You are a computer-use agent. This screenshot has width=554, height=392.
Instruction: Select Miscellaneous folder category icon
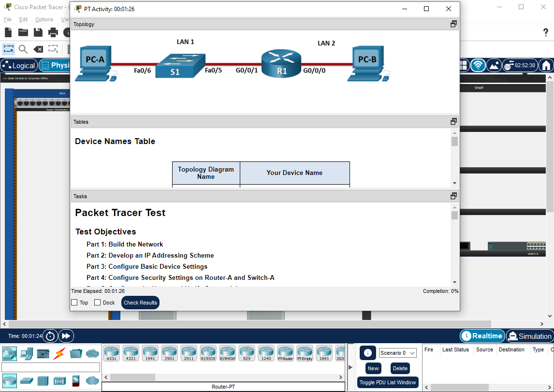(x=75, y=353)
